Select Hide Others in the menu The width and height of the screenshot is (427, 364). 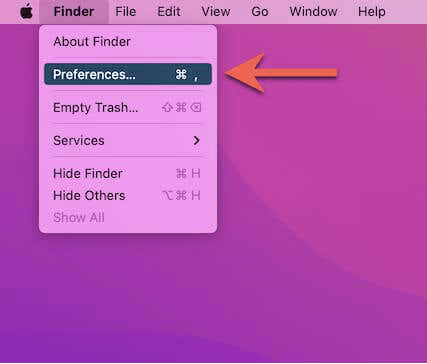[x=128, y=195]
